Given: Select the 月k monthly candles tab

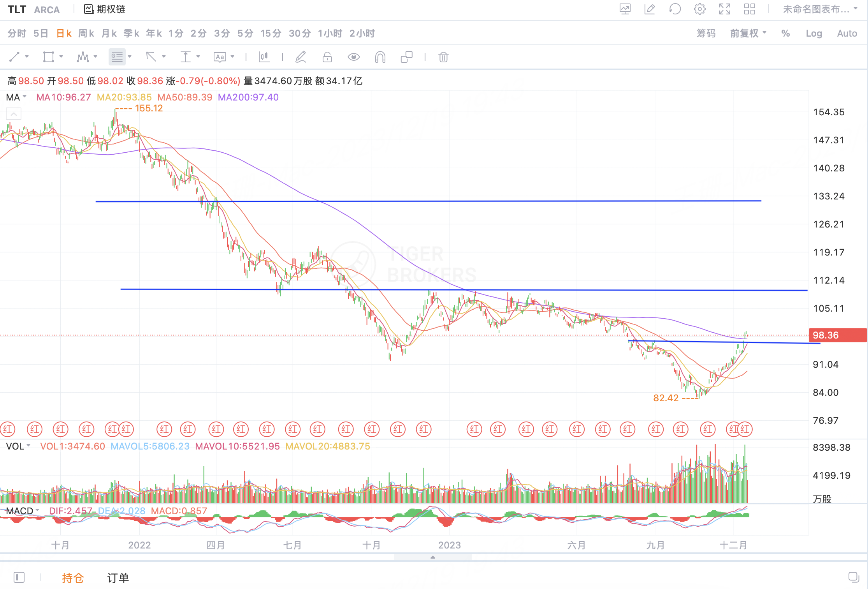Looking at the screenshot, I should (109, 34).
